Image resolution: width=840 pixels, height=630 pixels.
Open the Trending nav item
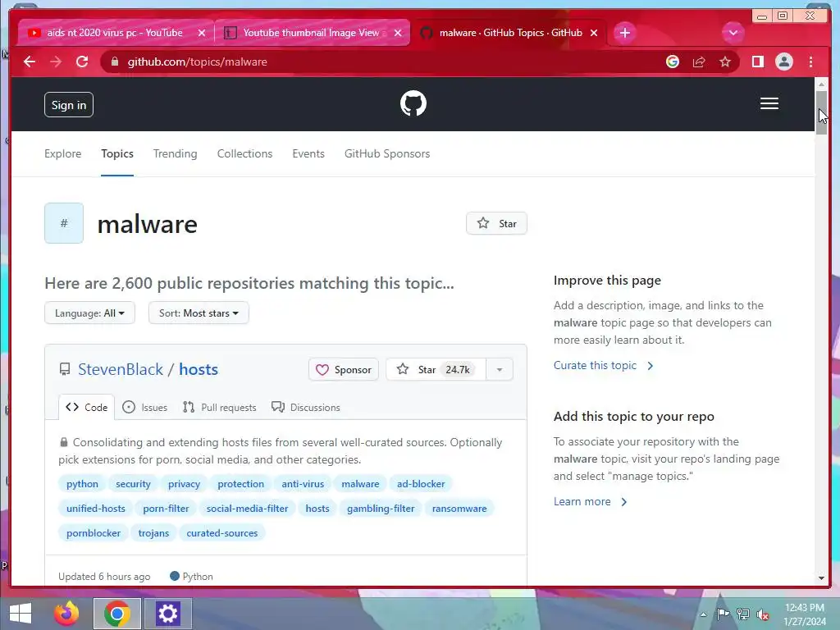click(176, 153)
